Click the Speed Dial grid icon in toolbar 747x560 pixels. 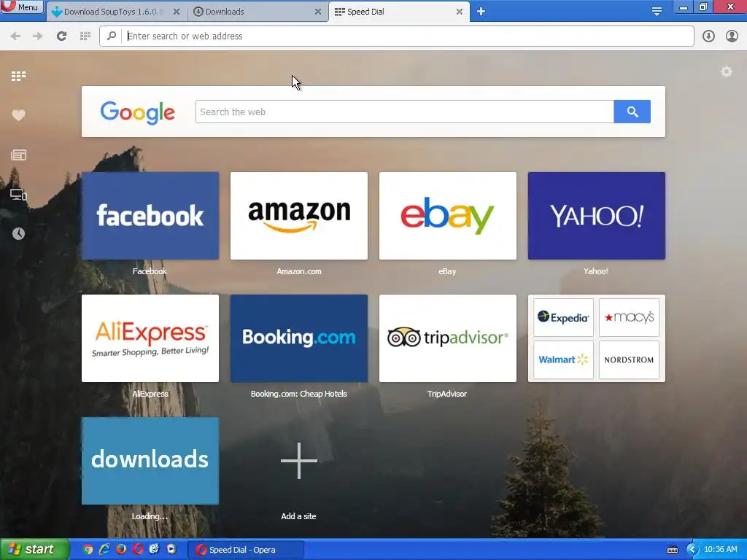tap(85, 36)
